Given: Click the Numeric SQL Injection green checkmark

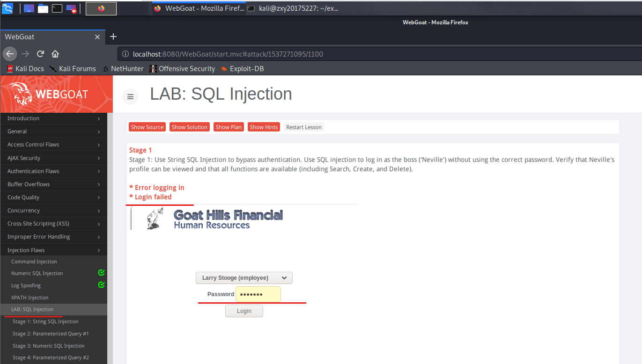Looking at the screenshot, I should [102, 272].
